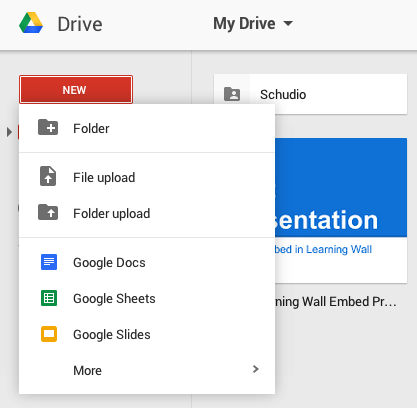Select the File upload label

[x=104, y=178]
